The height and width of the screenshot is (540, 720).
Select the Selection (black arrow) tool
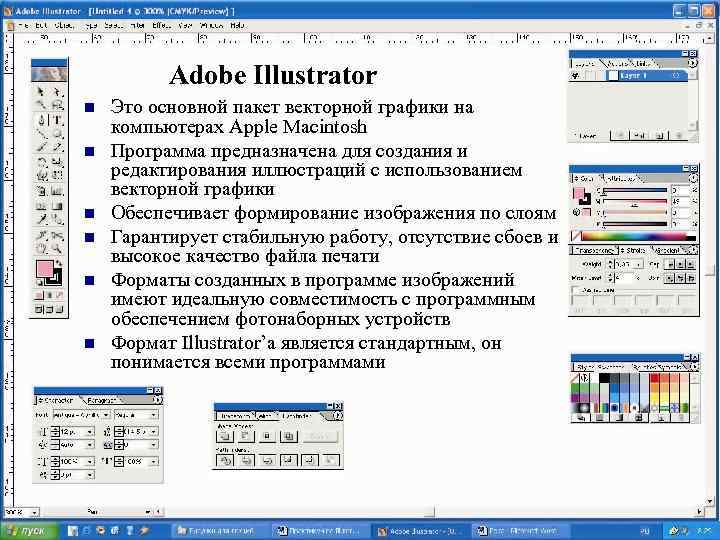tap(41, 92)
